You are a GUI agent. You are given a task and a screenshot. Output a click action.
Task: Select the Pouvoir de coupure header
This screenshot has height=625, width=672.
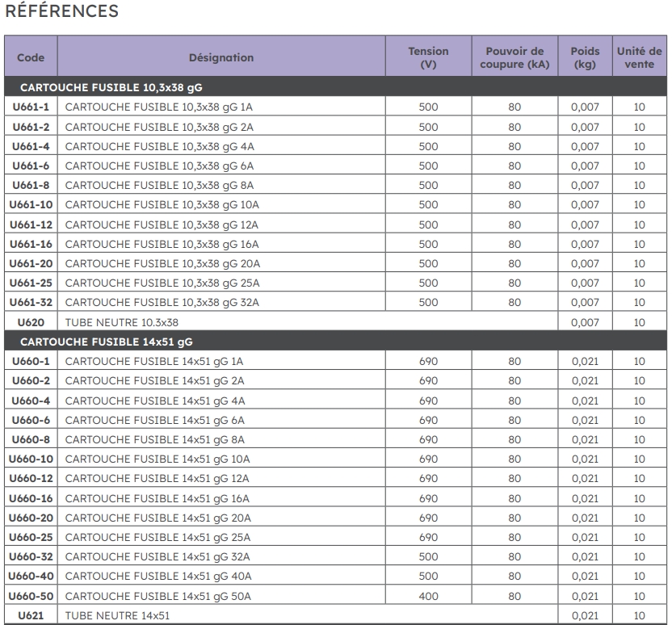514,57
